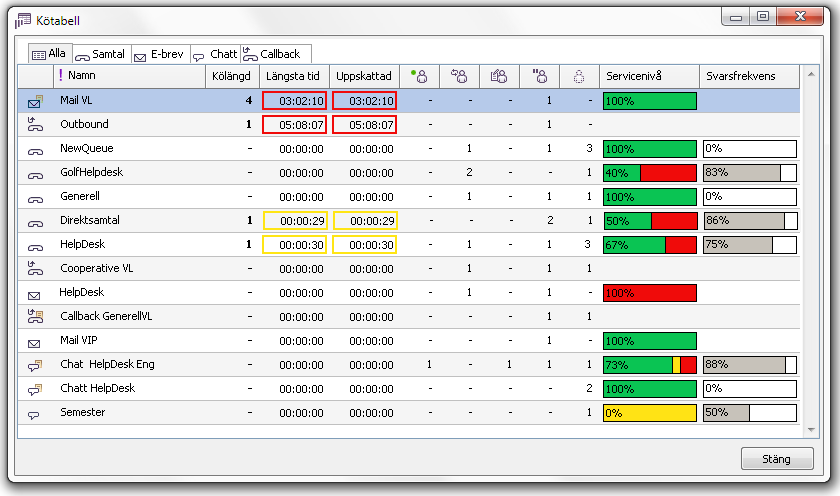Click the scrollbar down arrow in queue table
This screenshot has height=496, width=840.
pyautogui.click(x=812, y=429)
